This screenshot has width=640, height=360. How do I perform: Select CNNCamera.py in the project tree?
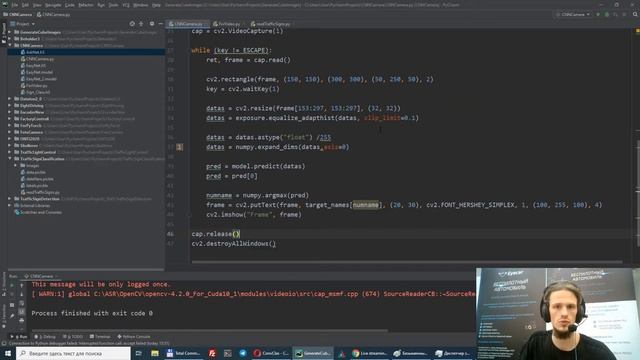click(38, 59)
